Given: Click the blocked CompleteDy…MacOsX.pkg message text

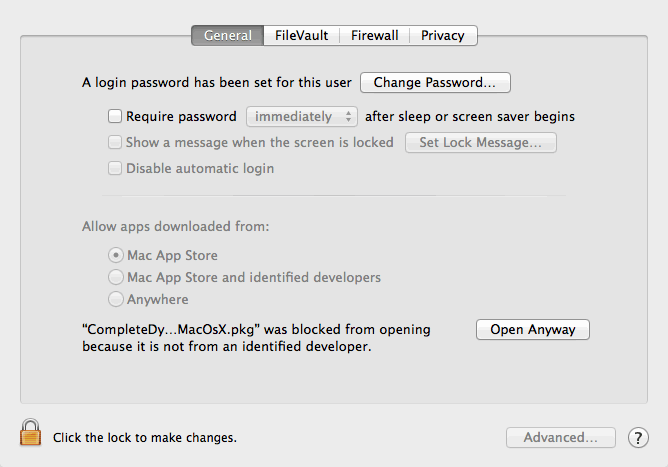Looking at the screenshot, I should [256, 338].
